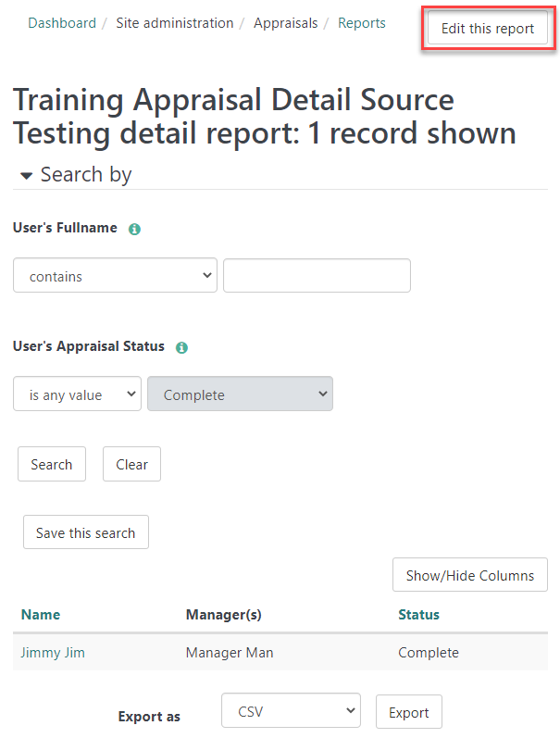The image size is (560, 738).
Task: Sort table by Name column
Action: click(x=41, y=614)
